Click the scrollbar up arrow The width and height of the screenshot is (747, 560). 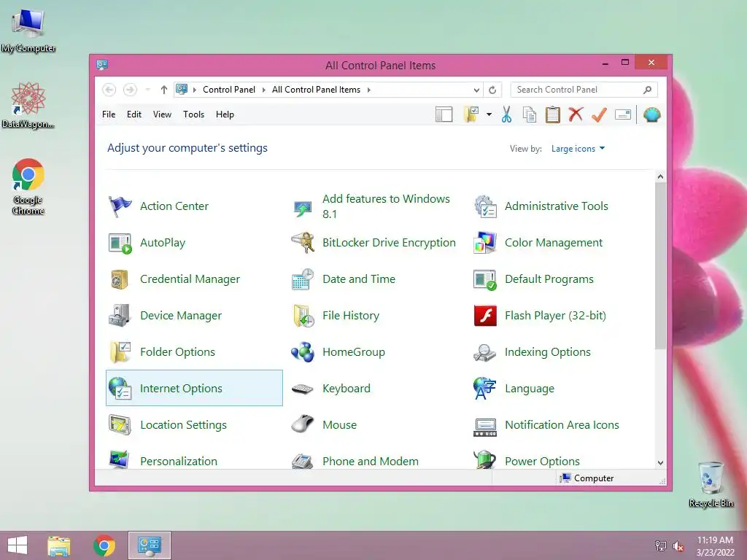[660, 176]
